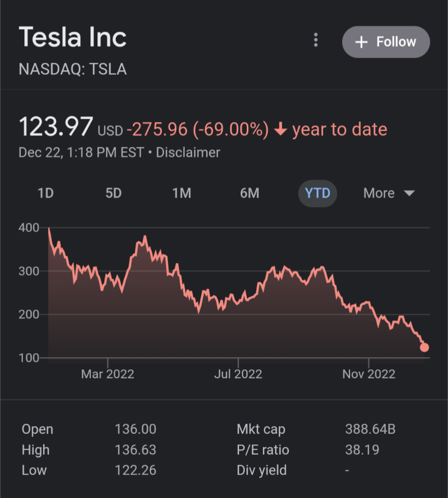Click the highlighted YTD tab
The width and height of the screenshot is (448, 498).
point(317,193)
